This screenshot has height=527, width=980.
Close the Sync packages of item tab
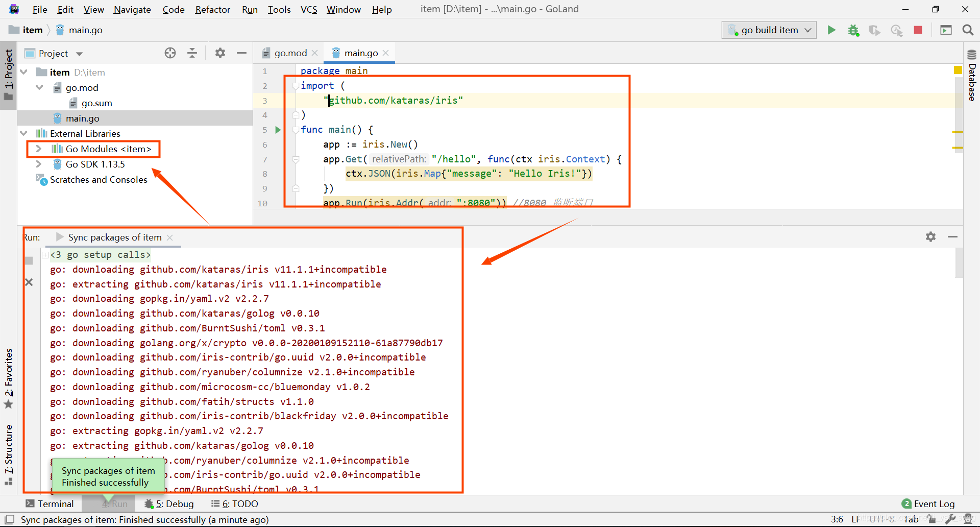point(170,237)
